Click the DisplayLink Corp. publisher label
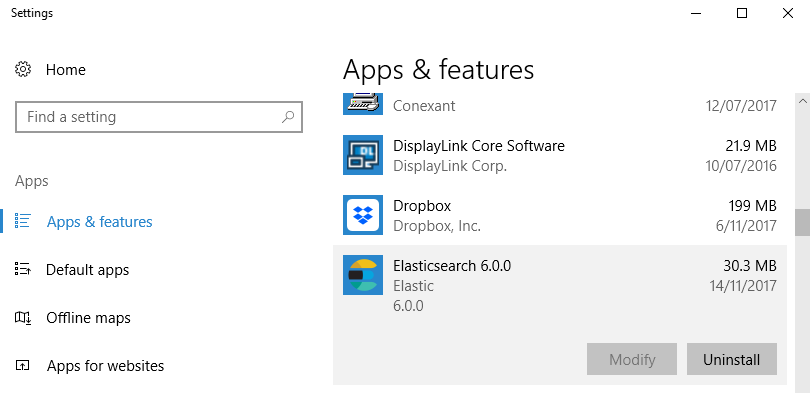 click(450, 166)
